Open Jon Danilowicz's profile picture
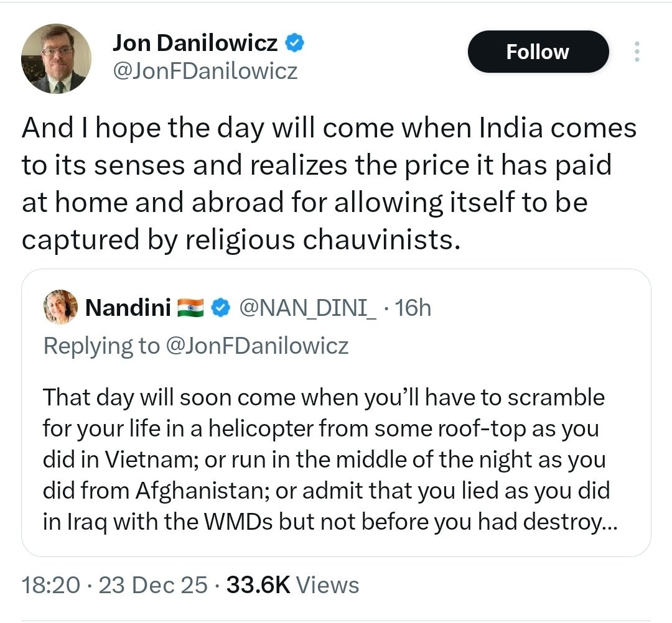 57,60
